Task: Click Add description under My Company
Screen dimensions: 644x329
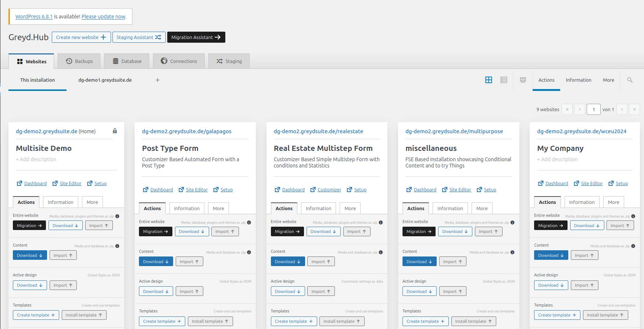Action: (x=557, y=159)
